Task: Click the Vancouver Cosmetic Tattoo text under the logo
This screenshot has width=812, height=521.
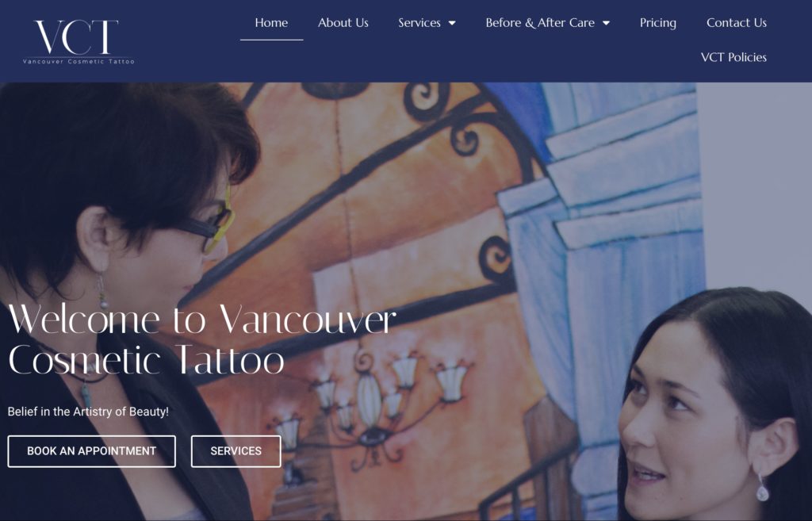Action: tap(79, 62)
